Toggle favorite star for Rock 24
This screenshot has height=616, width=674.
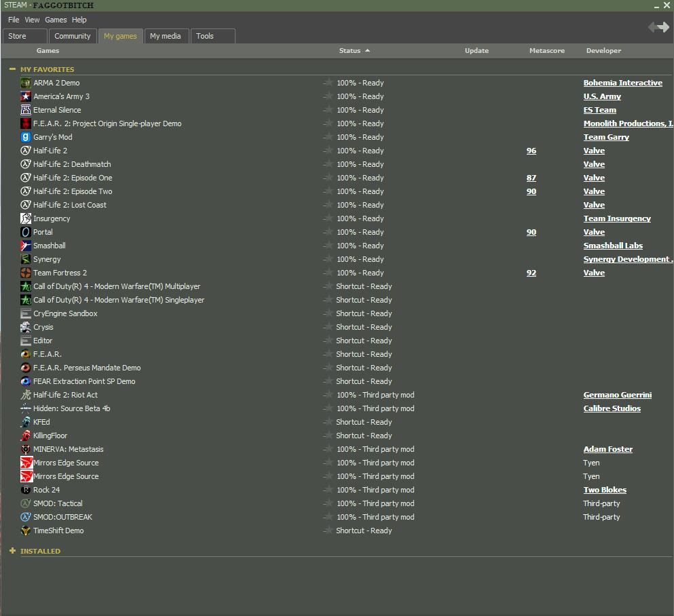(x=328, y=490)
